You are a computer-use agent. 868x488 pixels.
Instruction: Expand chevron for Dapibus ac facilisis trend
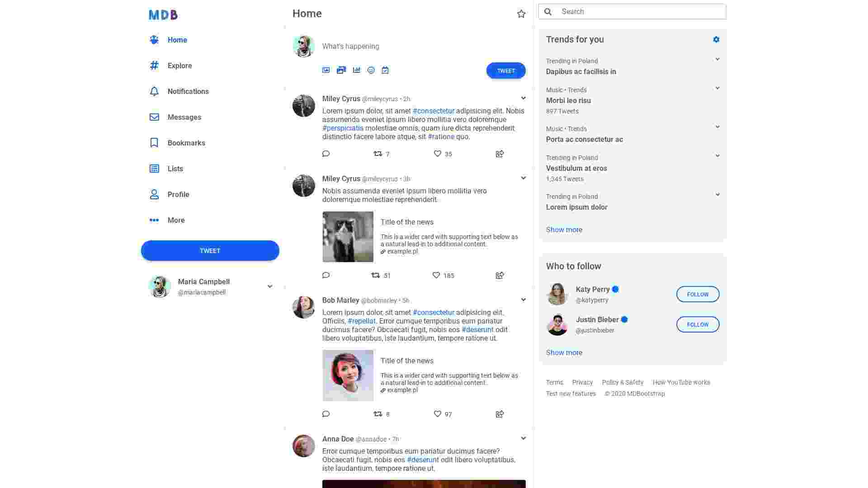(717, 60)
